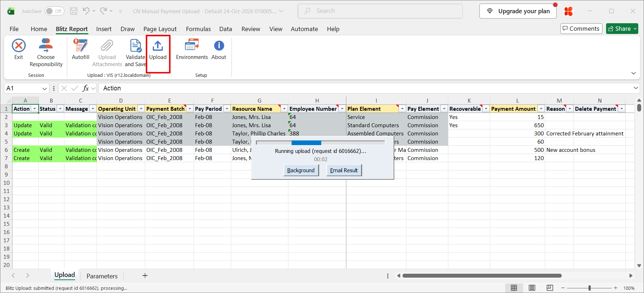This screenshot has width=644, height=293.
Task: Click the Background button in upload dialog
Action: pyautogui.click(x=301, y=170)
